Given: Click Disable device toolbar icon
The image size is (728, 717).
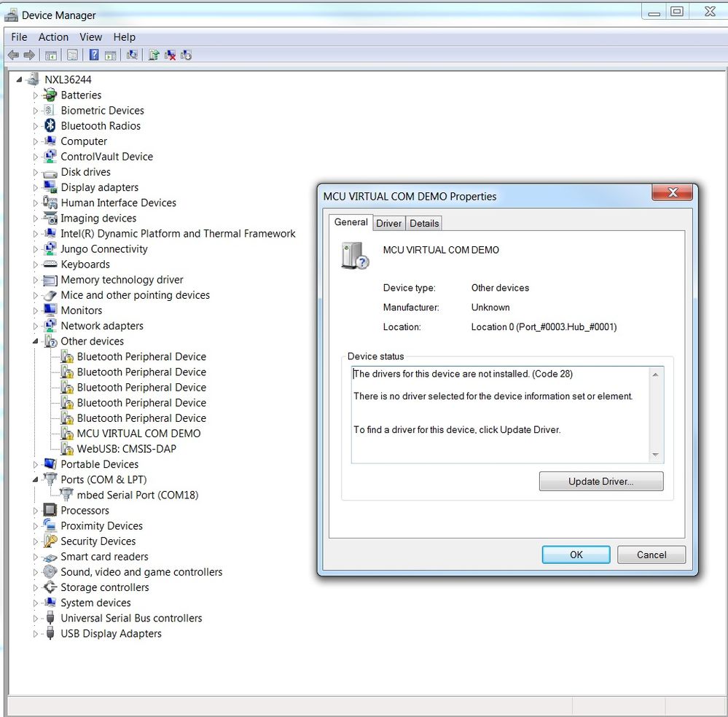Looking at the screenshot, I should [186, 55].
